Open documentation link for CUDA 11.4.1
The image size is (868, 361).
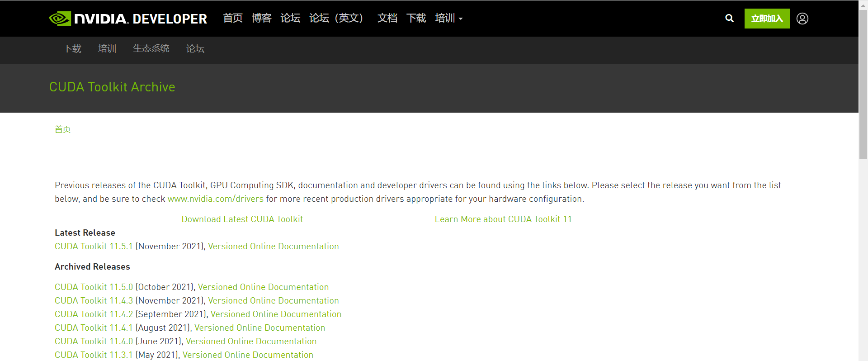point(260,328)
